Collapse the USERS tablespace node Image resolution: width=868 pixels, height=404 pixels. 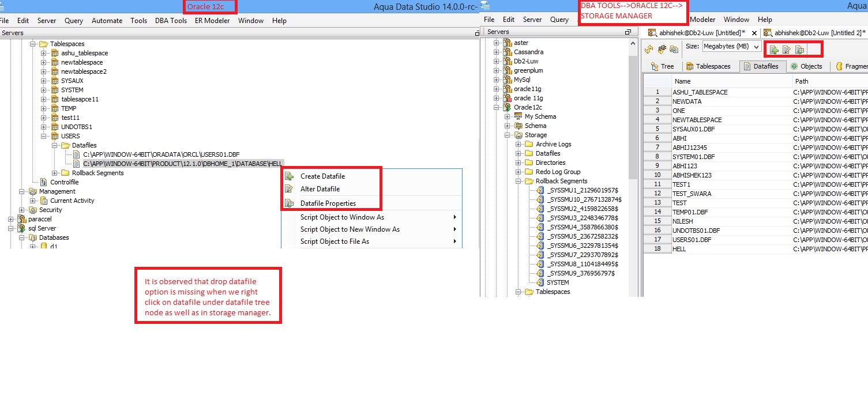point(44,136)
